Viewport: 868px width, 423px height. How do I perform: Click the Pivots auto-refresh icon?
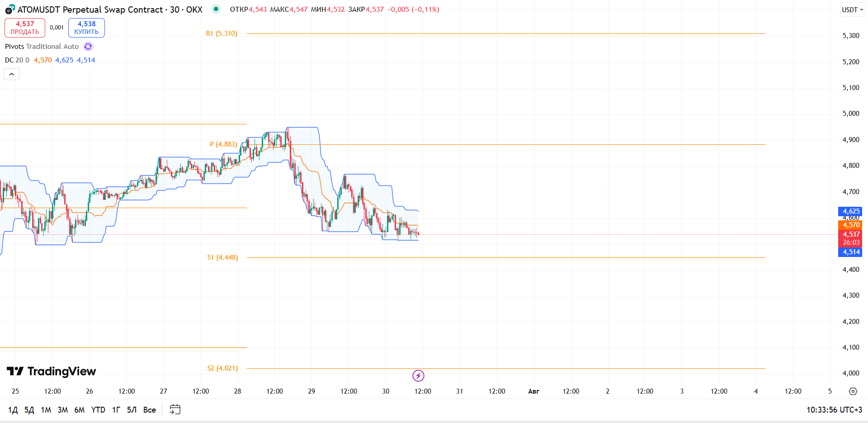coord(88,47)
